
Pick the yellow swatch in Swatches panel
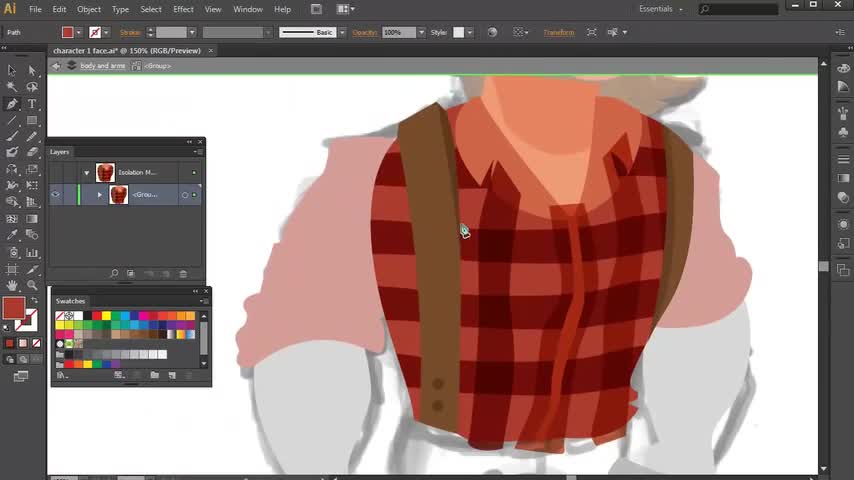[x=106, y=316]
